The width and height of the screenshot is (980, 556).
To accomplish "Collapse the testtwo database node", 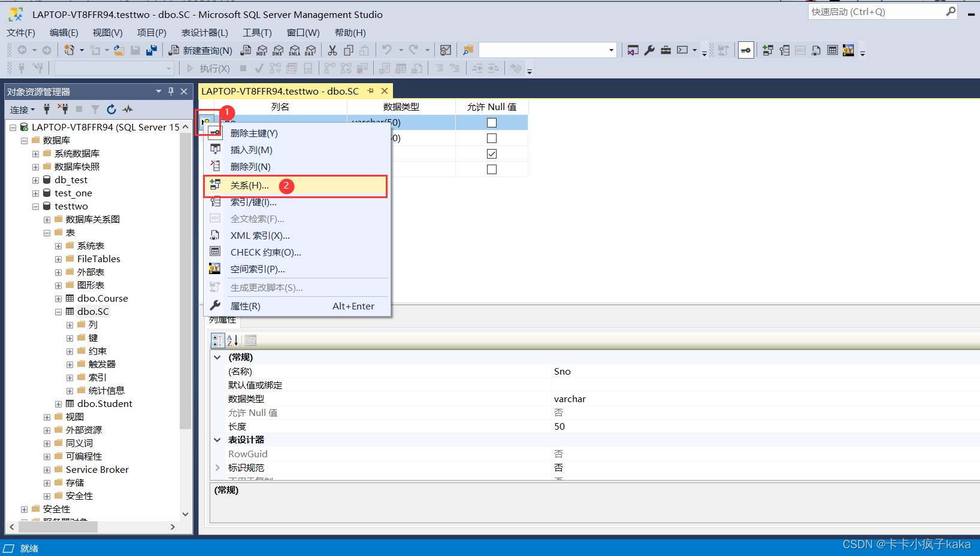I will pyautogui.click(x=35, y=206).
